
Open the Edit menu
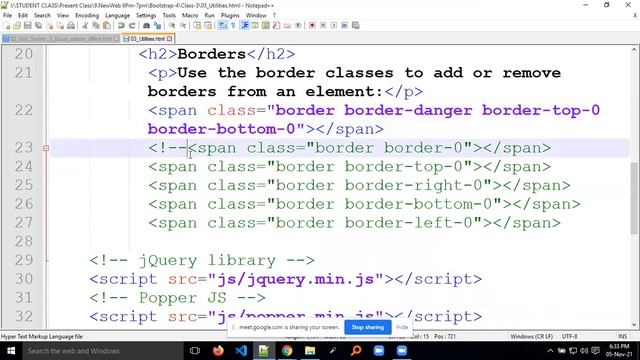[23, 15]
